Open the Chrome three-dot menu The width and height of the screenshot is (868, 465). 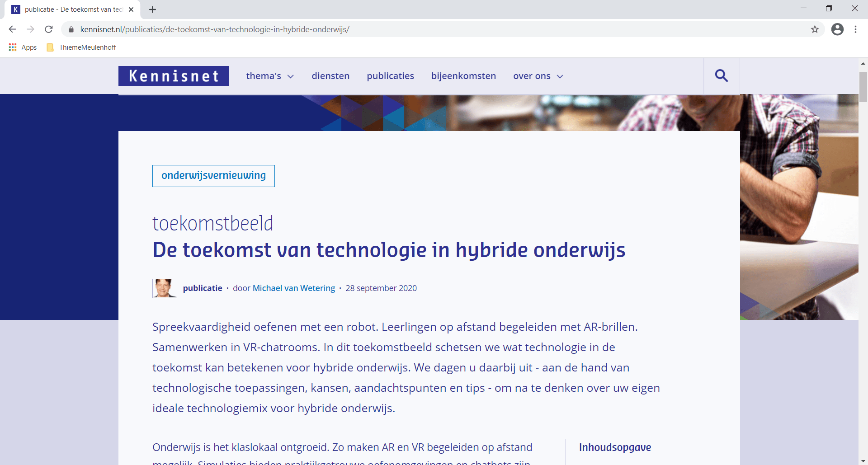(x=855, y=29)
